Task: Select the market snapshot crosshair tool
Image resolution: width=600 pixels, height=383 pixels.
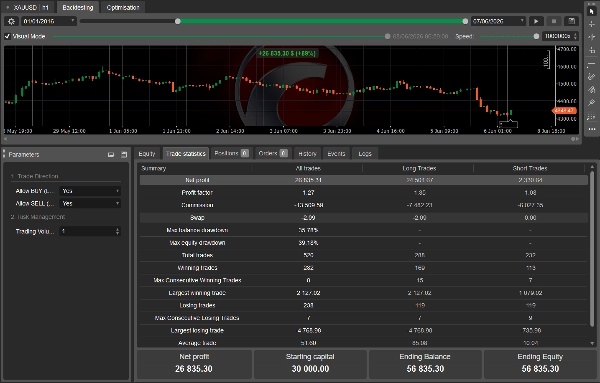Action: (x=592, y=37)
